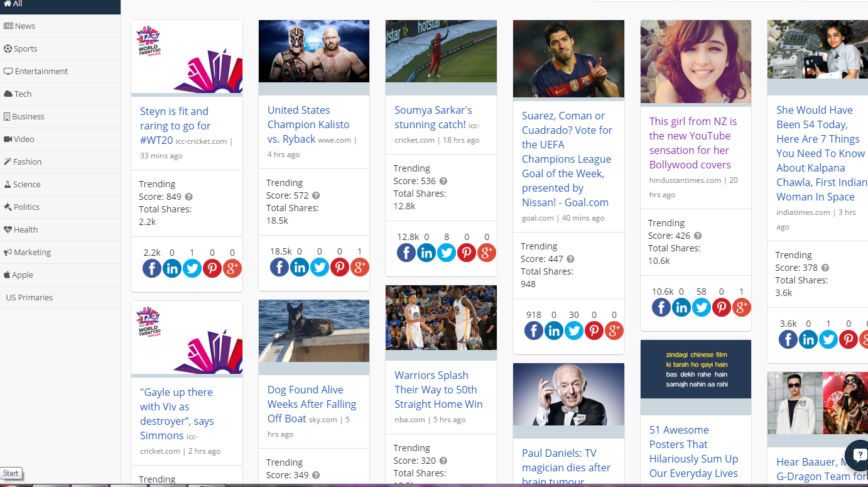Open the Politics category

[x=60, y=207]
